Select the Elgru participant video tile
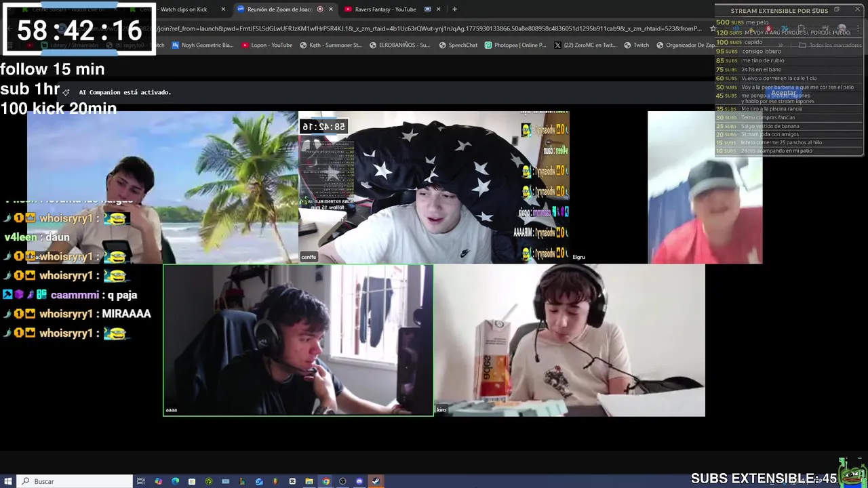 pyautogui.click(x=705, y=188)
